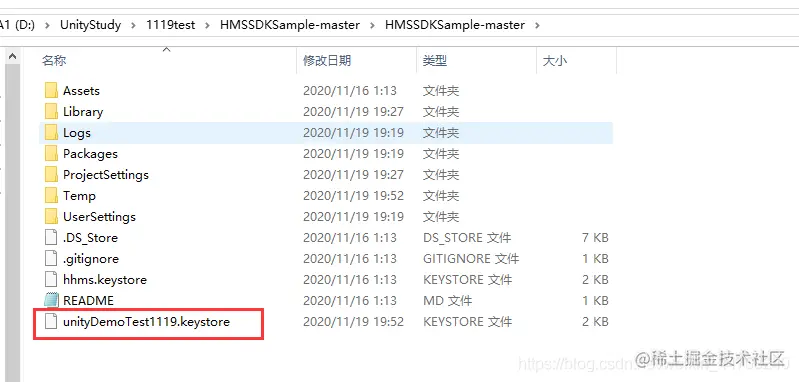Jump to first HMSSDKSample-master breadcrumb

point(290,25)
